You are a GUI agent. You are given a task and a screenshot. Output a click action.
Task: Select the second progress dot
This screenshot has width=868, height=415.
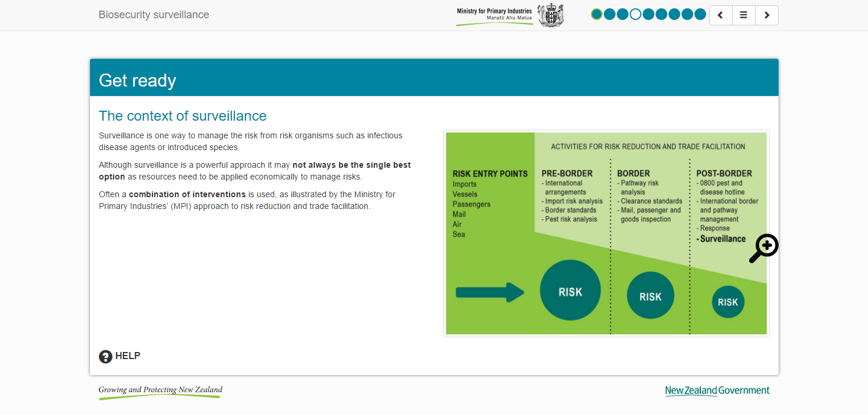(x=610, y=14)
